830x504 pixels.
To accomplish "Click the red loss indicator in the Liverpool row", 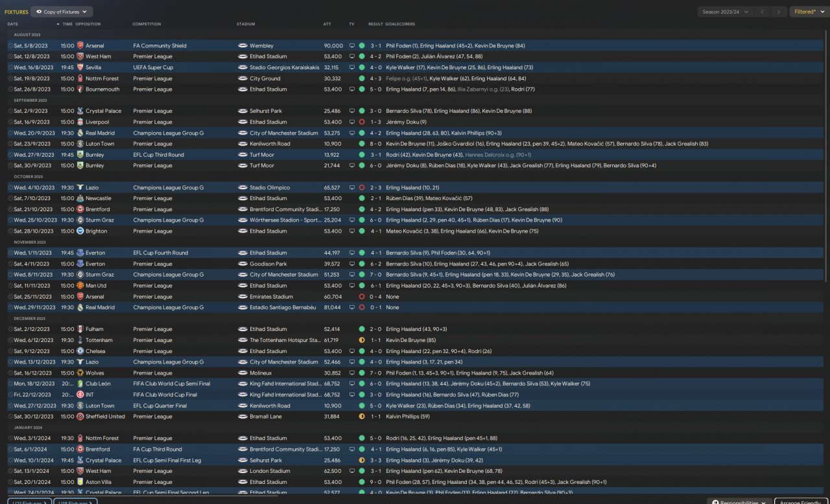I will (362, 122).
